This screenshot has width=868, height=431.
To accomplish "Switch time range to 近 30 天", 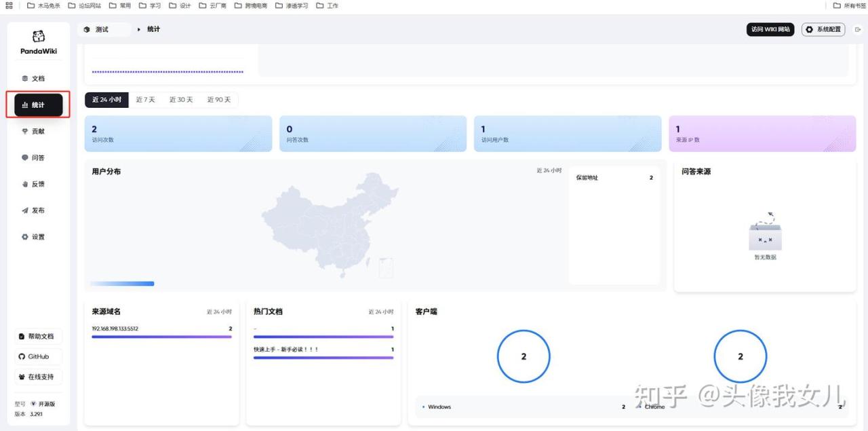I will pos(181,100).
